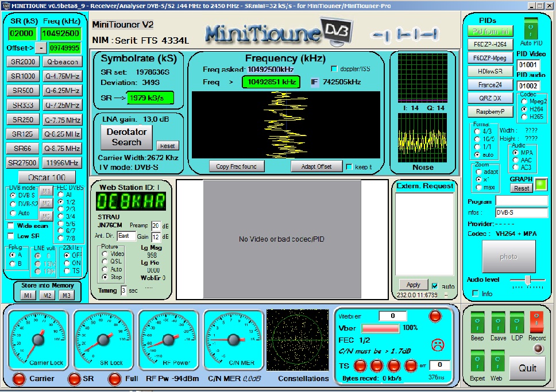Adjust the Audio level slider
Viewport: 556px width, 392px height.
pos(528,280)
